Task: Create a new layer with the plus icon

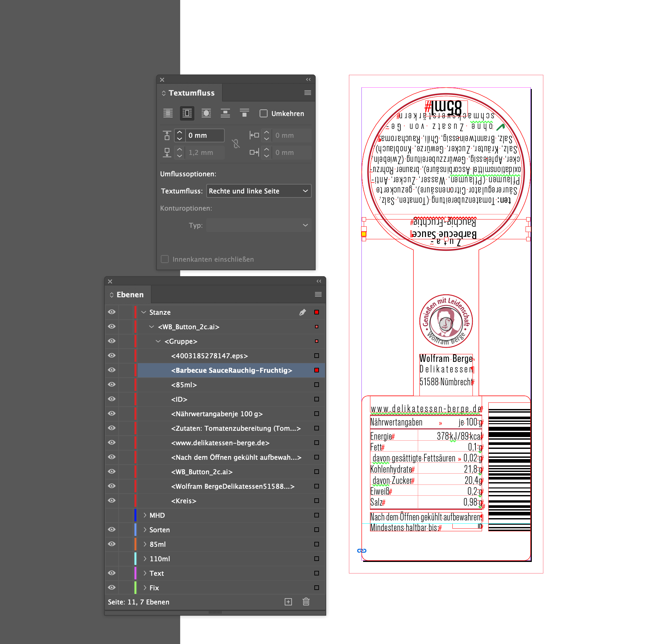Action: click(x=288, y=602)
